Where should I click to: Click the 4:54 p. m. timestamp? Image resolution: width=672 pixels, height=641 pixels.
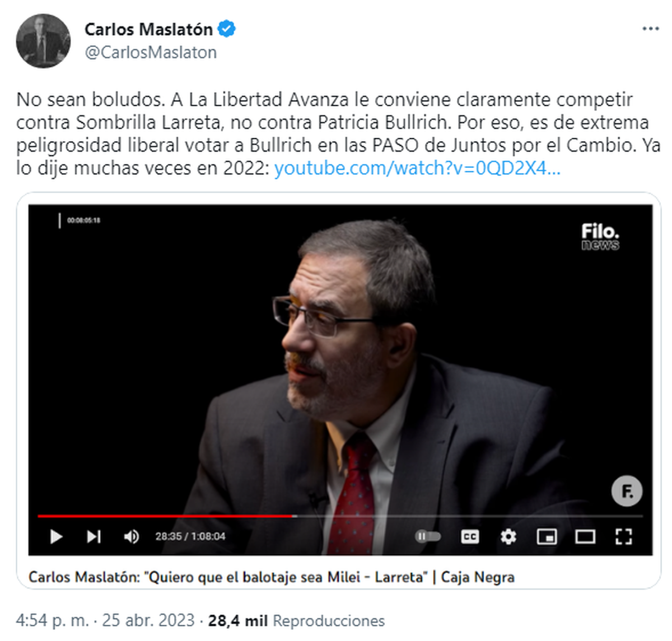[52, 621]
